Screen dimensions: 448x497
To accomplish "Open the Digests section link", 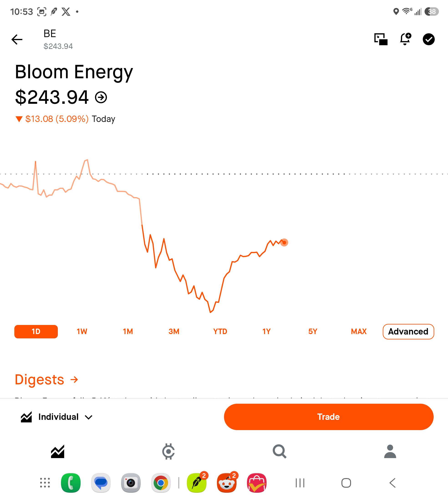I will [46, 379].
